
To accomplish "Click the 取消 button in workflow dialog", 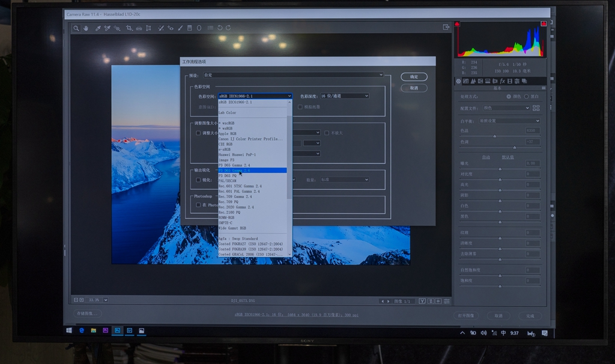I will [414, 88].
